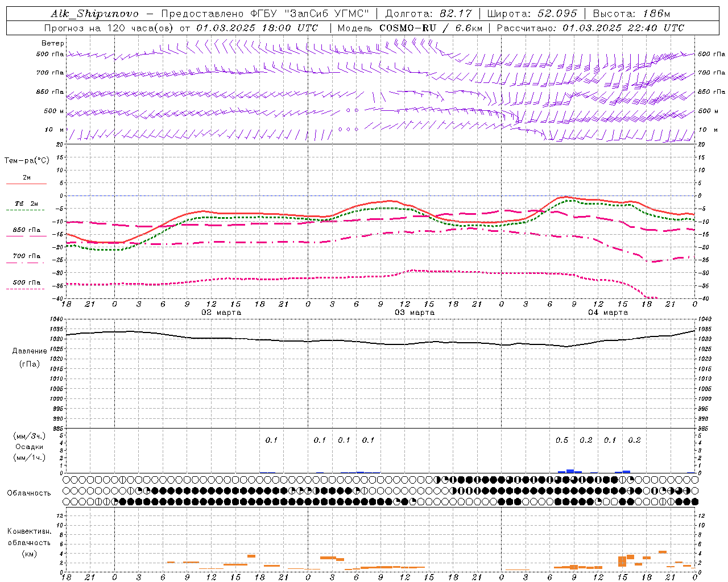Click the Рассчитано: 01.03.2025 22:40 UTC text
The width and height of the screenshot is (728, 582).
[x=590, y=28]
